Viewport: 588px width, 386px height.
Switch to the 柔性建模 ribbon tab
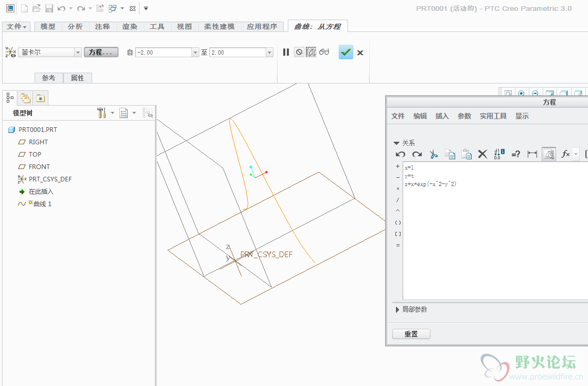(219, 27)
